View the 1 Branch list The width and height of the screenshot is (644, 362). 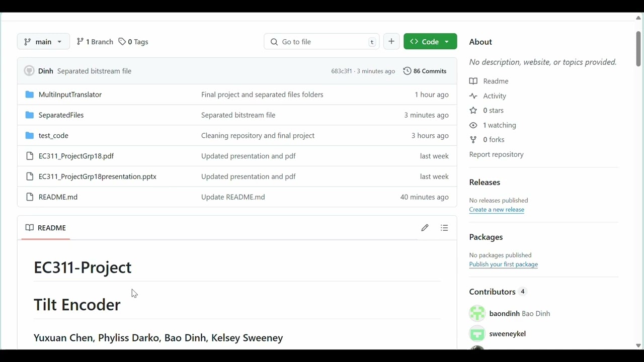tap(95, 42)
